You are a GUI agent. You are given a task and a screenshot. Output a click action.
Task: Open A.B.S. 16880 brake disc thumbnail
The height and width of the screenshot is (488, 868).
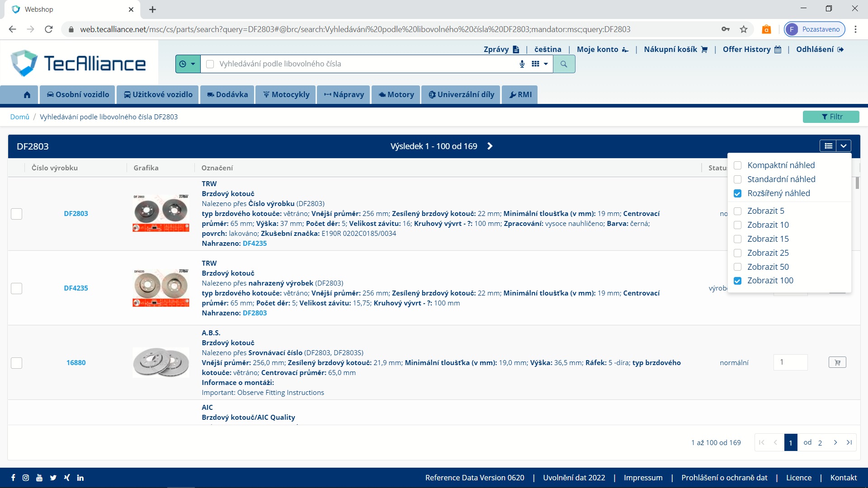(x=161, y=362)
